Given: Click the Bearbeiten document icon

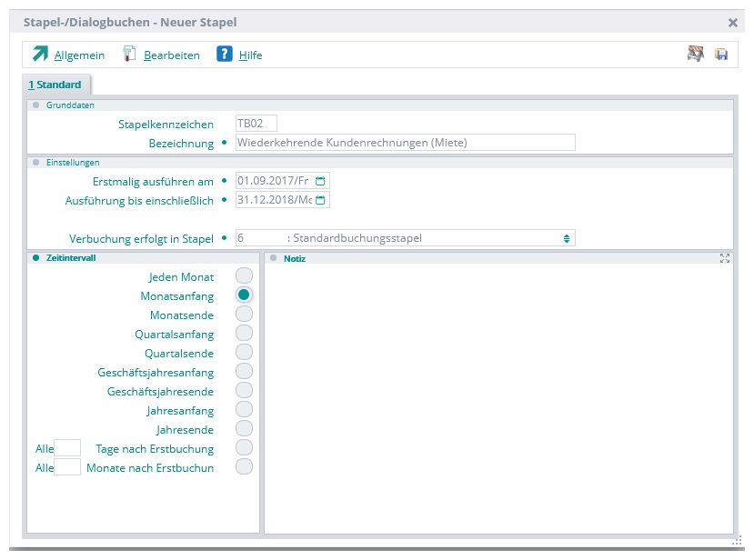Looking at the screenshot, I should point(129,55).
